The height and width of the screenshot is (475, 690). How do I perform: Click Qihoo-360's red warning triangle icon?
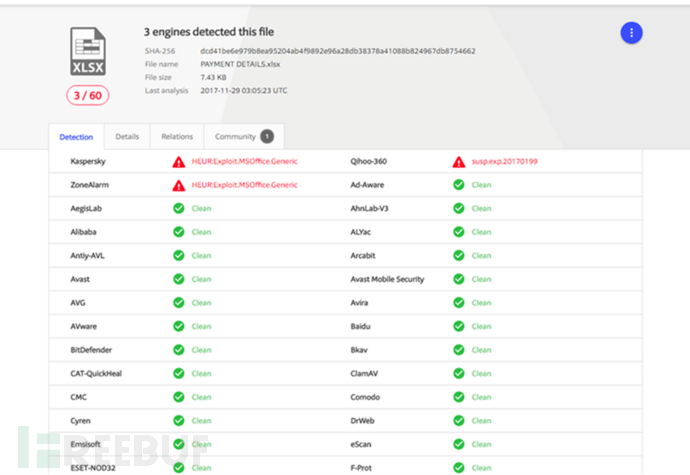[x=459, y=162]
